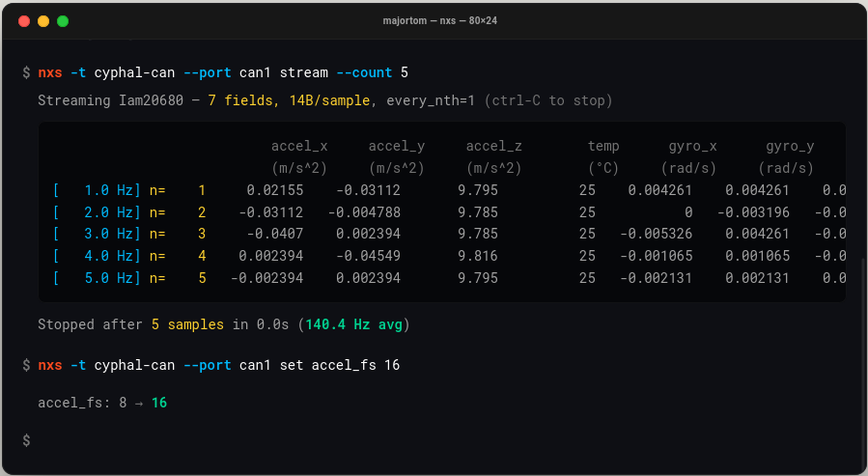Viewport: 868px width, 476px height.
Task: Click the 'Stopped after' text
Action: tap(90, 324)
